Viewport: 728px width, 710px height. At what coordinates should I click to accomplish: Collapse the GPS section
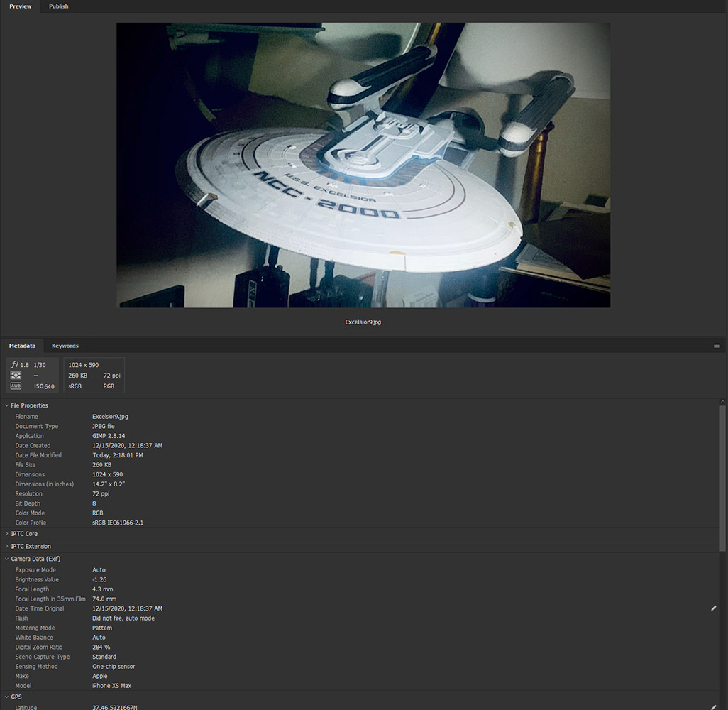[7, 697]
